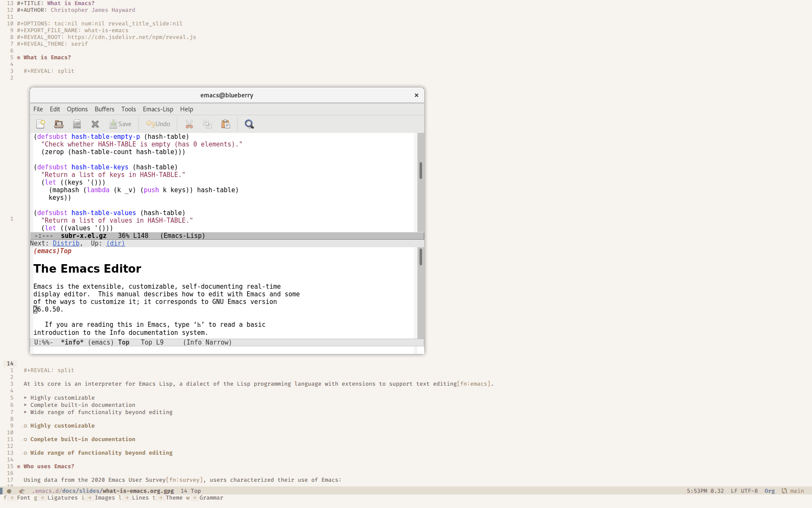This screenshot has height=508, width=812.
Task: Click the Cut toolbar icon
Action: 189,124
